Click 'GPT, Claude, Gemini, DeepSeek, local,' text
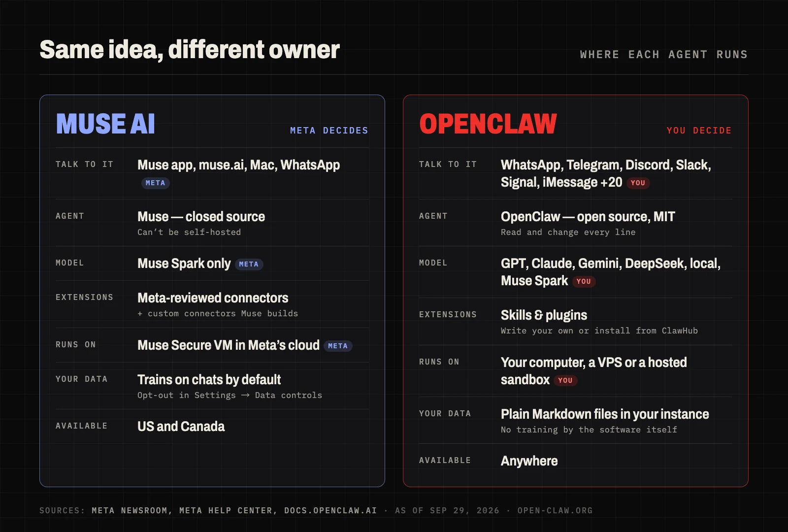Screen dimensions: 788x532 click(x=611, y=264)
